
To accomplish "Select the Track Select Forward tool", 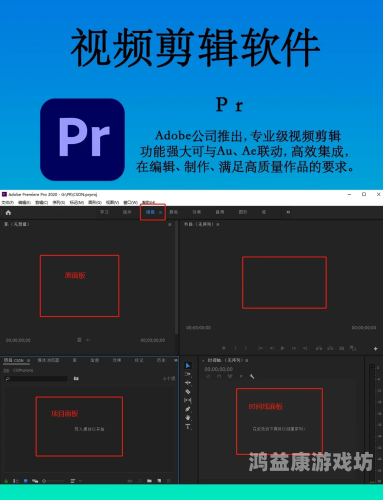I will [188, 374].
